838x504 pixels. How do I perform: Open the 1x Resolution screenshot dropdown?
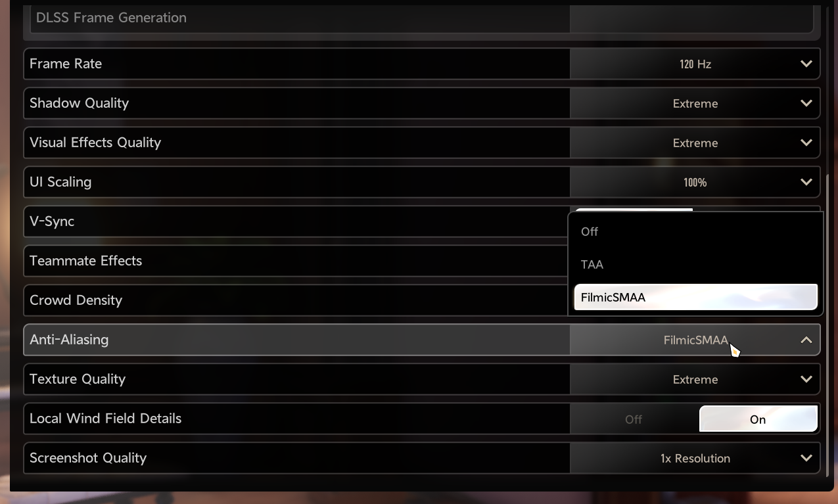pos(695,458)
